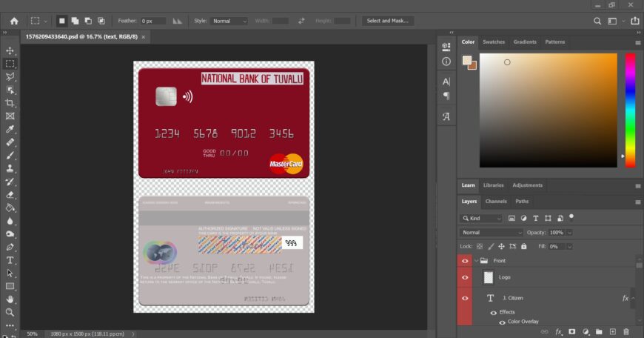Screen dimensions: 644x338
Task: Toggle visibility of layer Effects
Action: (493, 313)
